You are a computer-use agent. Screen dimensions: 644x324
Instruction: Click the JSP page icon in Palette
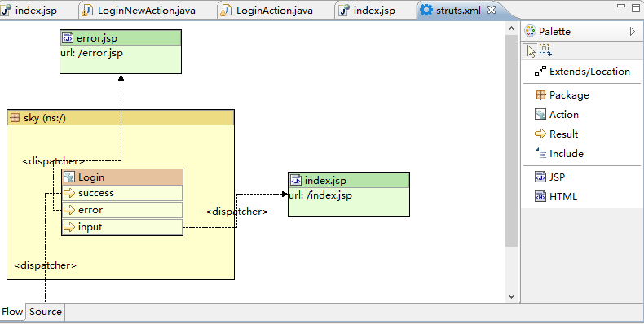click(x=540, y=177)
